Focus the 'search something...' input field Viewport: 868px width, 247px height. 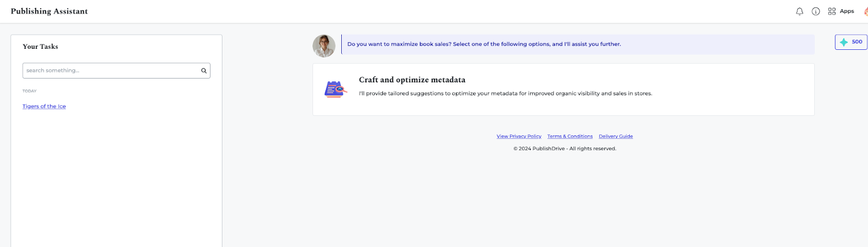(x=116, y=70)
